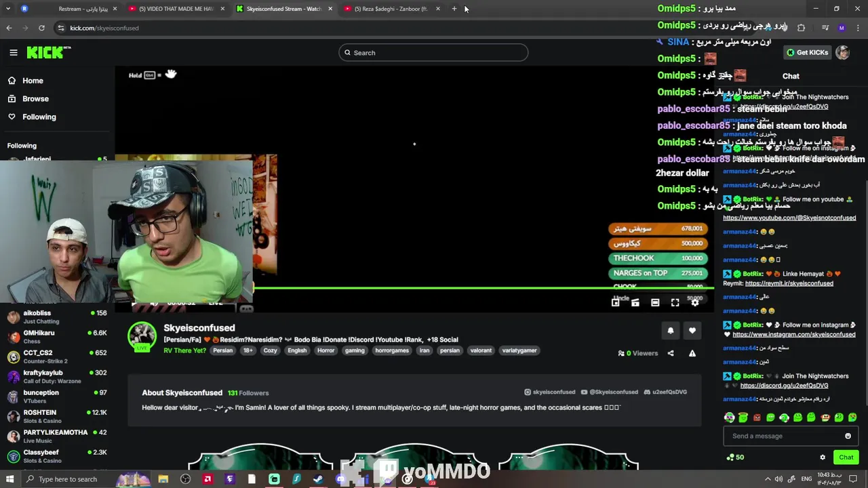Open the Home sidebar item
The width and height of the screenshot is (868, 488).
(x=33, y=81)
